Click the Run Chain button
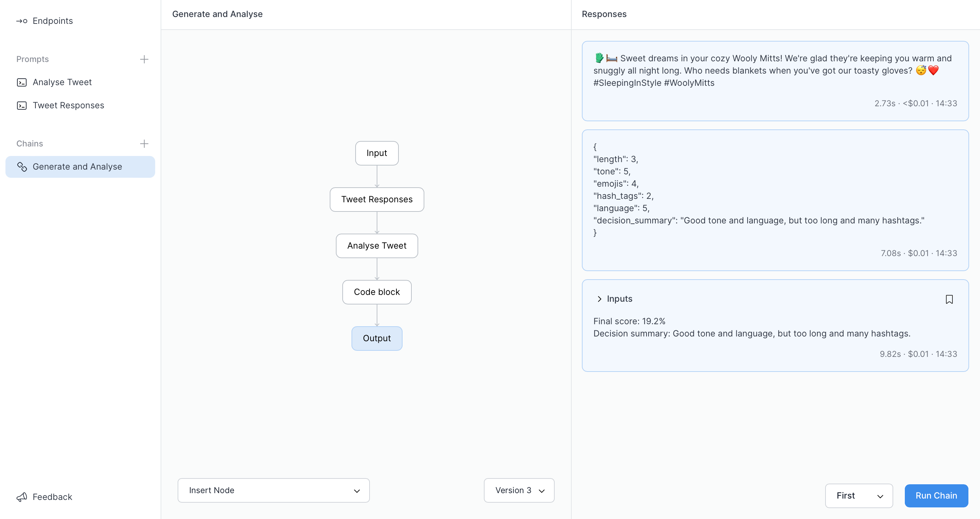 click(936, 496)
